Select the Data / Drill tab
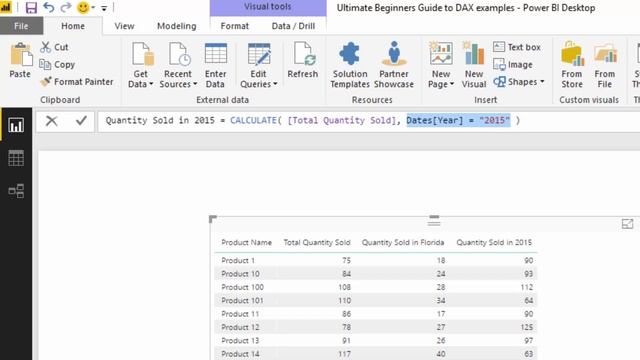The height and width of the screenshot is (360, 640). point(293,26)
